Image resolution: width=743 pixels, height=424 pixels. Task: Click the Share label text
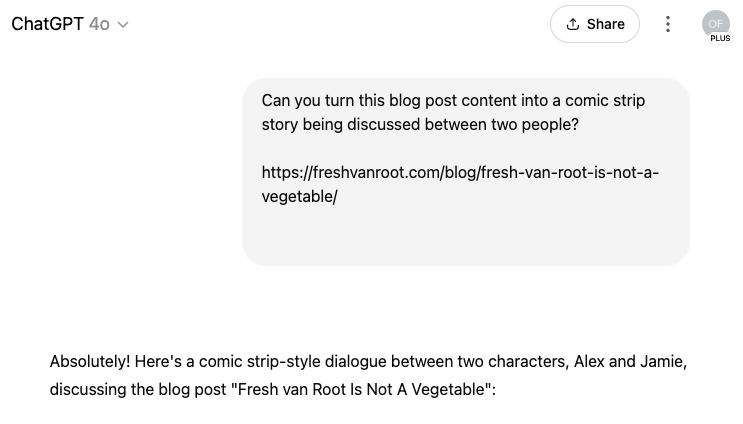pyautogui.click(x=606, y=24)
